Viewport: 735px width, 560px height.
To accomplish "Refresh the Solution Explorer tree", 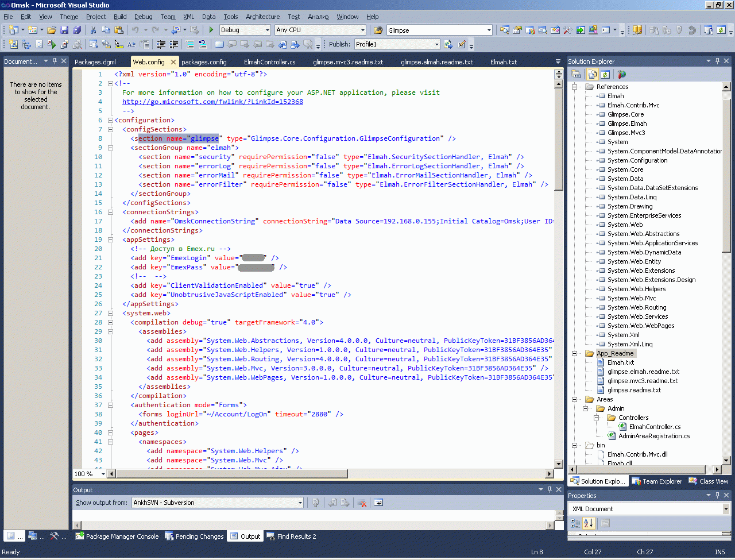I will [x=605, y=74].
